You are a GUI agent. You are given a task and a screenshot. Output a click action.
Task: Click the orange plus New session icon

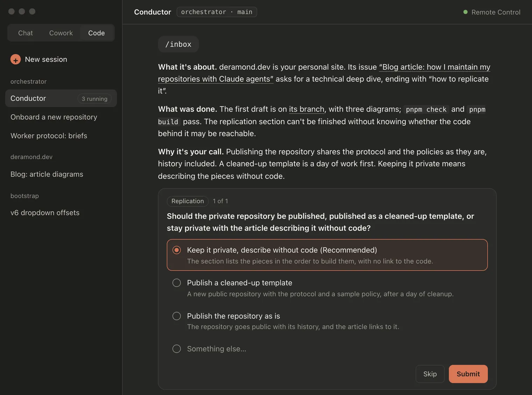pyautogui.click(x=15, y=60)
